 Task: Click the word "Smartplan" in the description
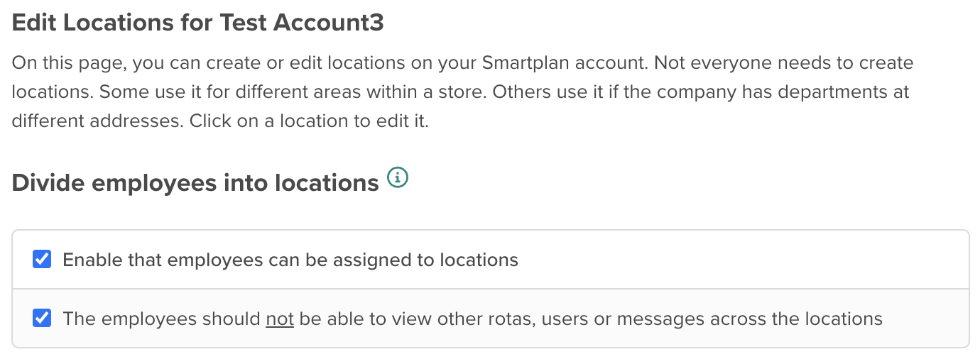coord(526,63)
